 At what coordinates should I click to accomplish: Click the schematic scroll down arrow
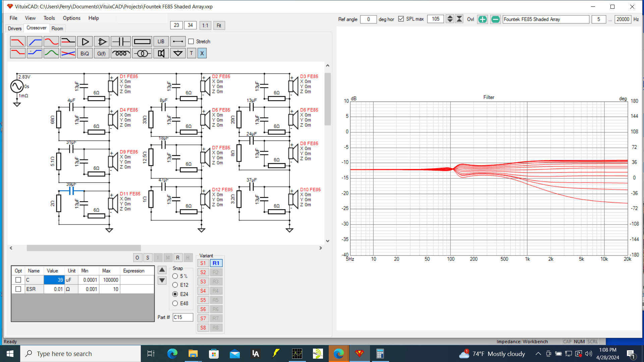(x=328, y=241)
